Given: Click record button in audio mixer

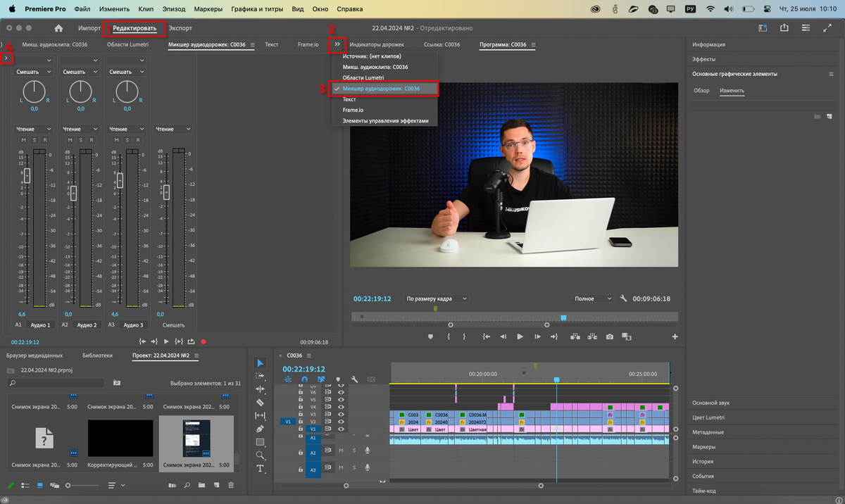Looking at the screenshot, I should (x=204, y=341).
